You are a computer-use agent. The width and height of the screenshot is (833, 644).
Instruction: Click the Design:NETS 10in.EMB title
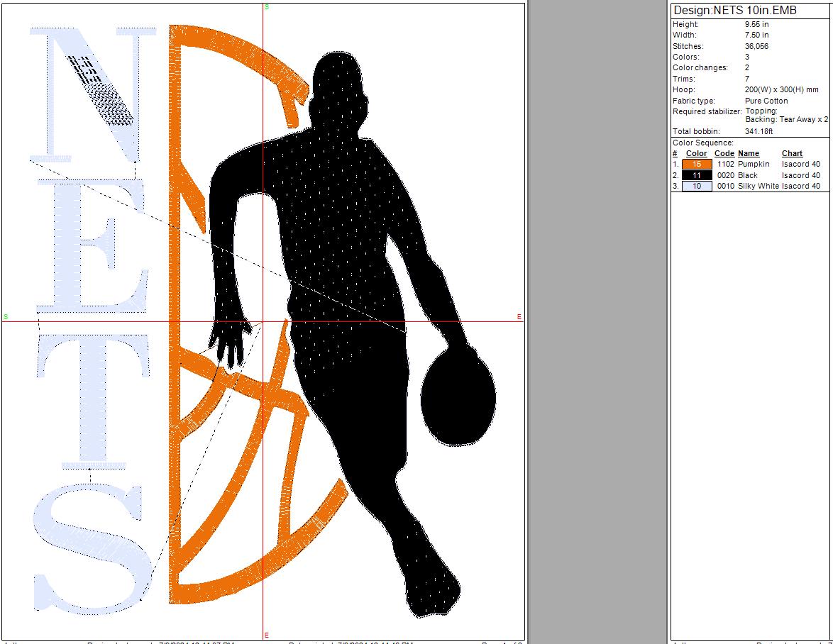pyautogui.click(x=734, y=10)
